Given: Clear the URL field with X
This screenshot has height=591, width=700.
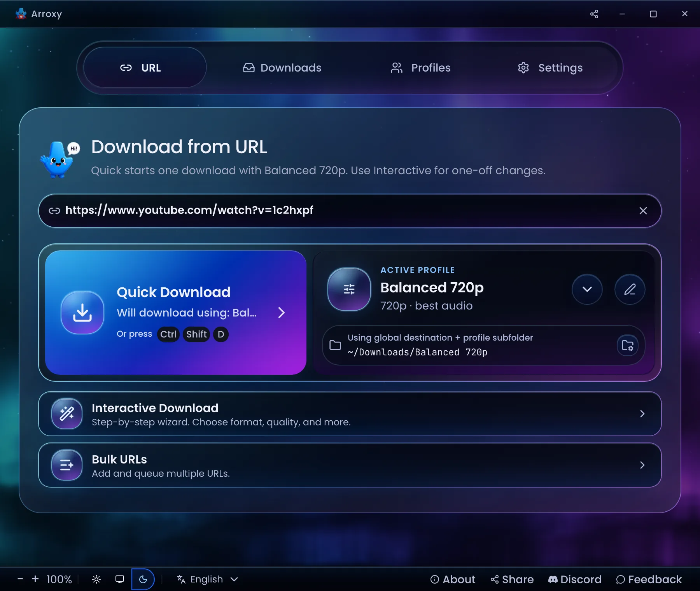Looking at the screenshot, I should pyautogui.click(x=643, y=211).
